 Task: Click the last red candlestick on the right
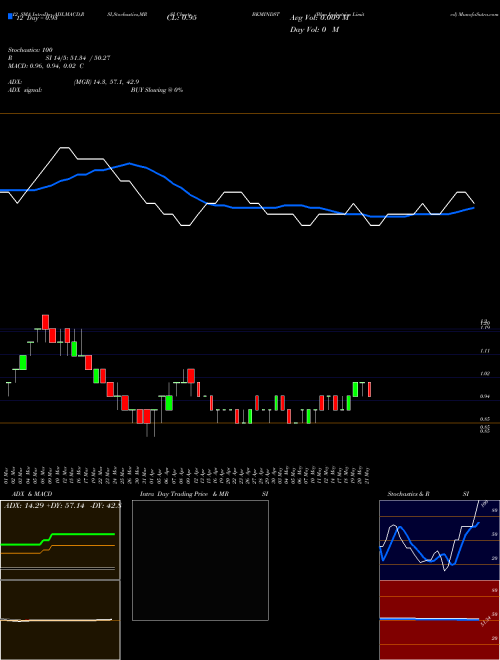tap(370, 389)
